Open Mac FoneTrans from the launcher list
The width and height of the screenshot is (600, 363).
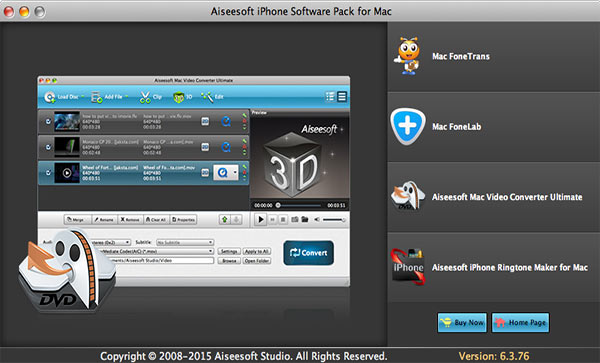(494, 57)
